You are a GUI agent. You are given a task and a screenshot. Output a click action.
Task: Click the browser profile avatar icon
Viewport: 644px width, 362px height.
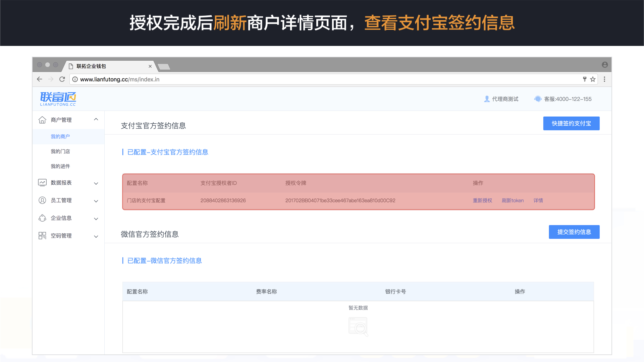click(x=605, y=65)
